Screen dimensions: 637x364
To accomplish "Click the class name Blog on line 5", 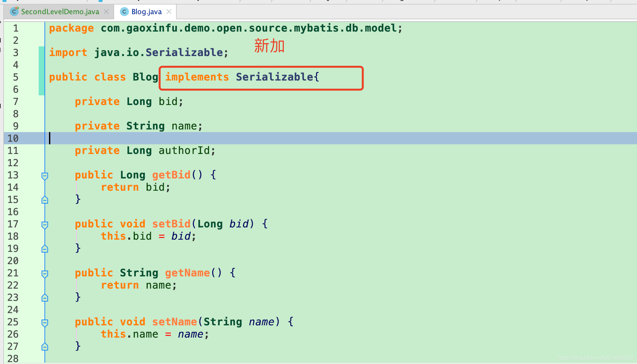I will click(145, 77).
